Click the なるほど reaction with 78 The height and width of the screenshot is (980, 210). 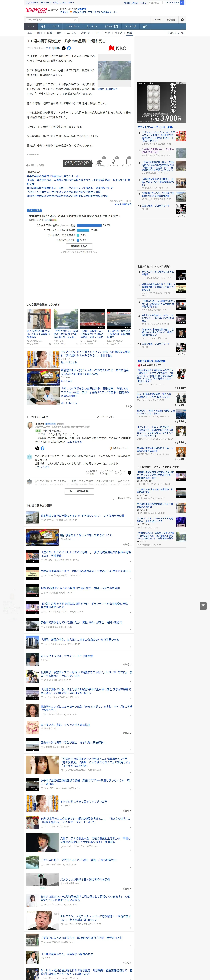106,473
